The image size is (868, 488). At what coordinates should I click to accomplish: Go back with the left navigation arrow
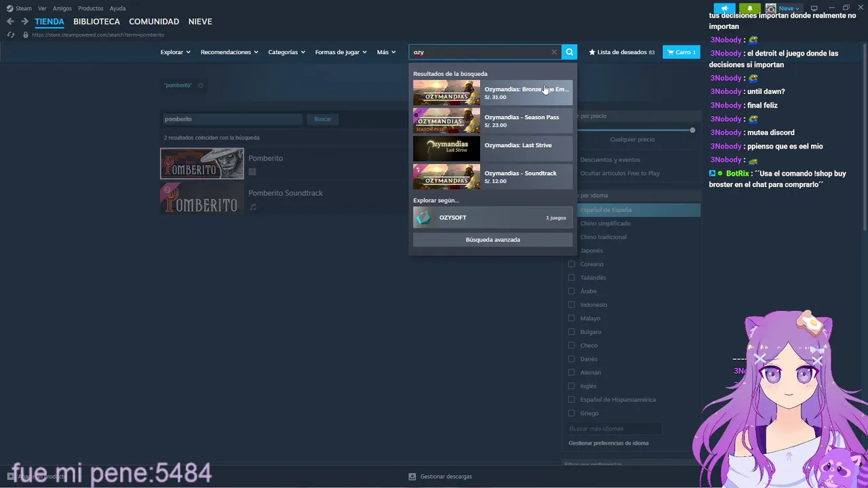click(10, 22)
